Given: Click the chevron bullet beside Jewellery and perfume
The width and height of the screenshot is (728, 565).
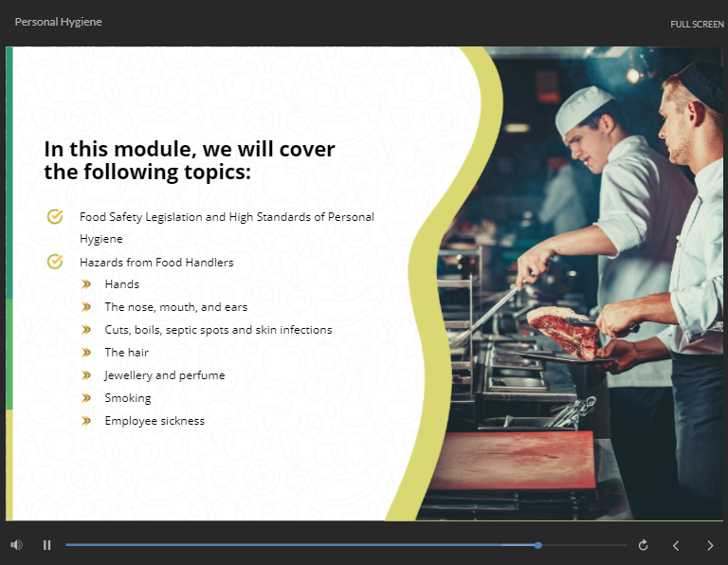Looking at the screenshot, I should coord(86,375).
